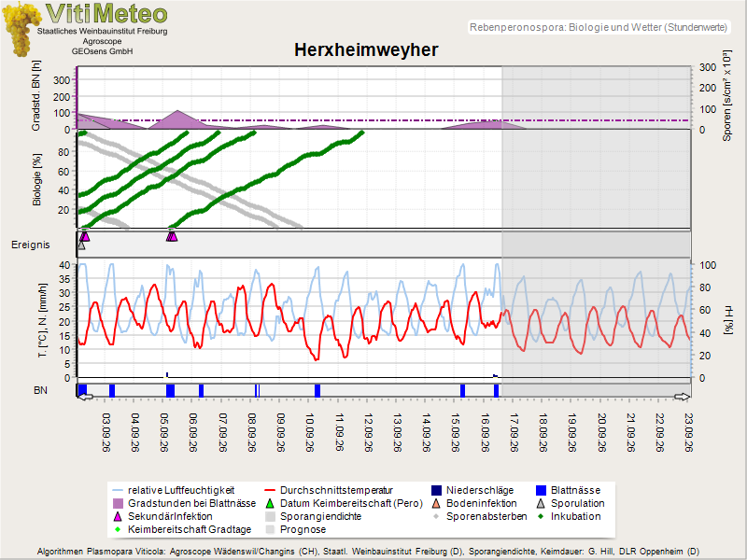Screen dimensions: 747x560
Task: Click the Prognose light grey legend swatch
Action: tap(270, 529)
